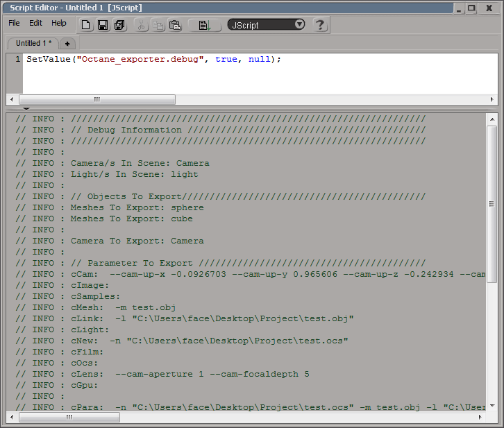This screenshot has height=428, width=504.
Task: Click the New script icon
Action: pos(86,25)
